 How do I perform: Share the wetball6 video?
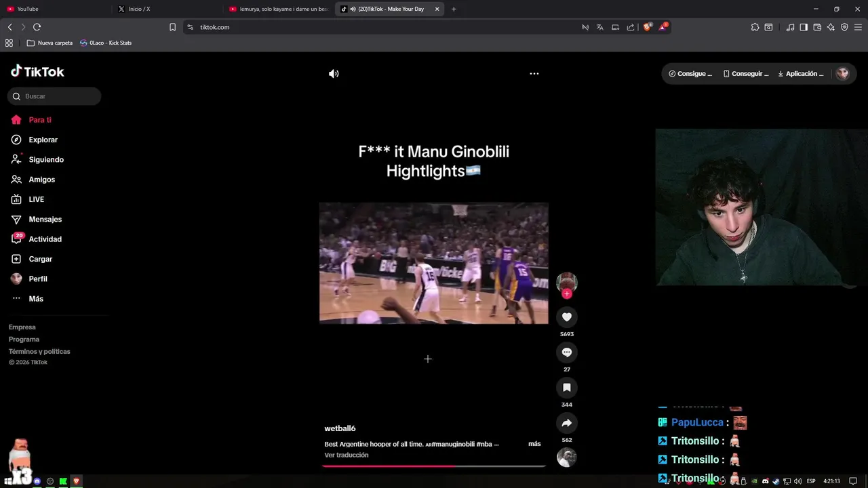tap(567, 423)
